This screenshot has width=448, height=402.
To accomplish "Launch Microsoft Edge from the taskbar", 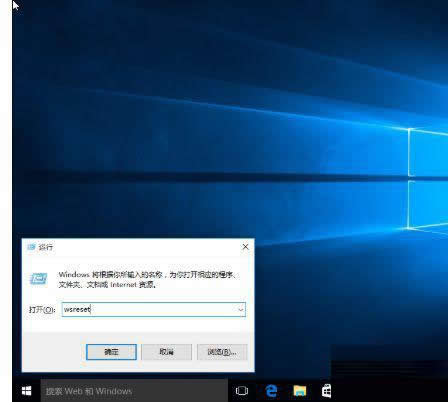I will point(271,391).
